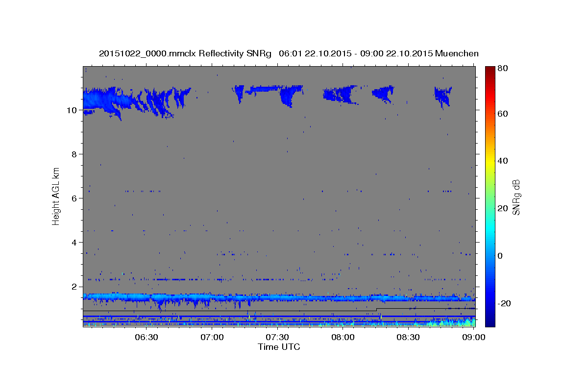The width and height of the screenshot is (588, 392).
Task: Click the 10 km height tick label
Action: point(72,110)
